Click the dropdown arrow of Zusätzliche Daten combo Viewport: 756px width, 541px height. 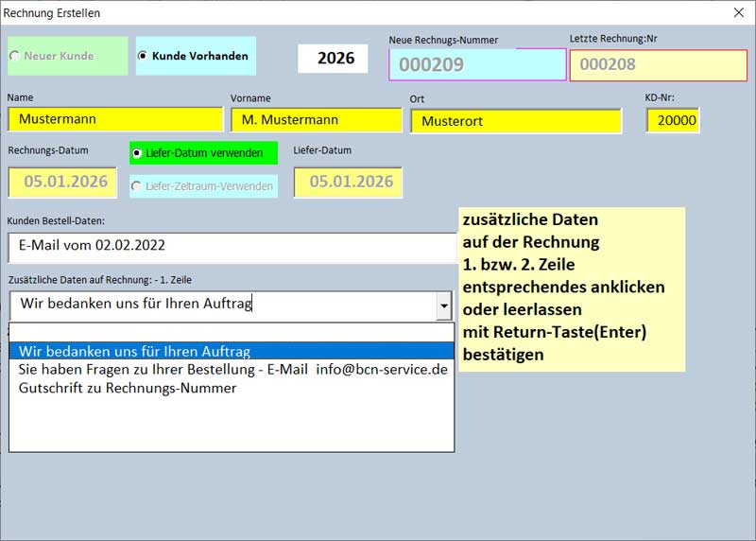[443, 305]
